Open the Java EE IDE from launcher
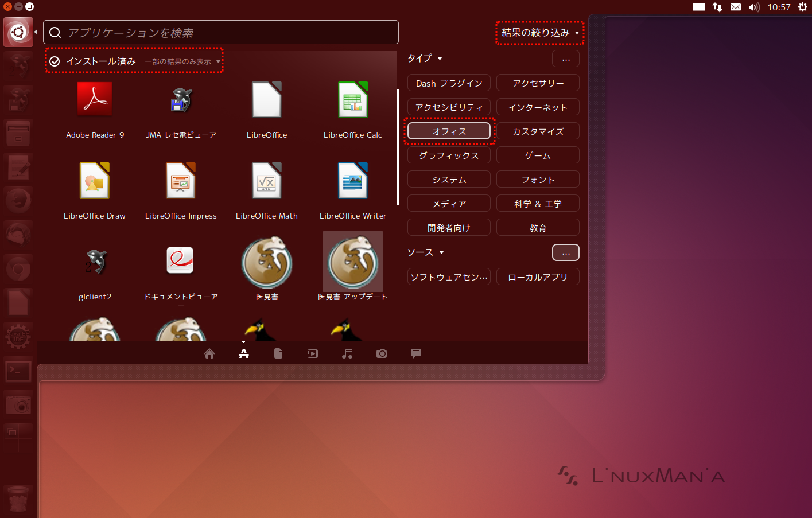812x518 pixels. 18,337
